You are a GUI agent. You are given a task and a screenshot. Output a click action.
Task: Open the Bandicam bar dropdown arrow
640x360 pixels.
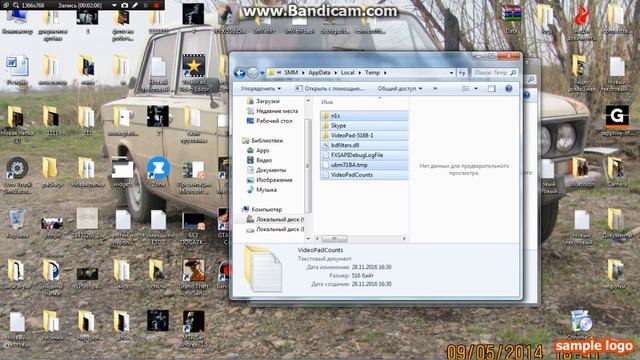coord(114,5)
